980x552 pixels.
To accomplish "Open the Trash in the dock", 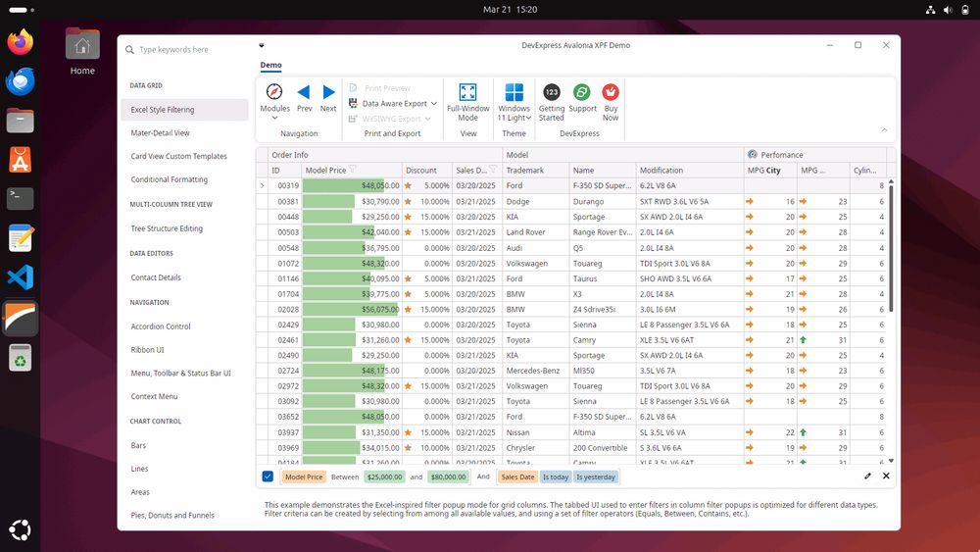I will pyautogui.click(x=20, y=358).
